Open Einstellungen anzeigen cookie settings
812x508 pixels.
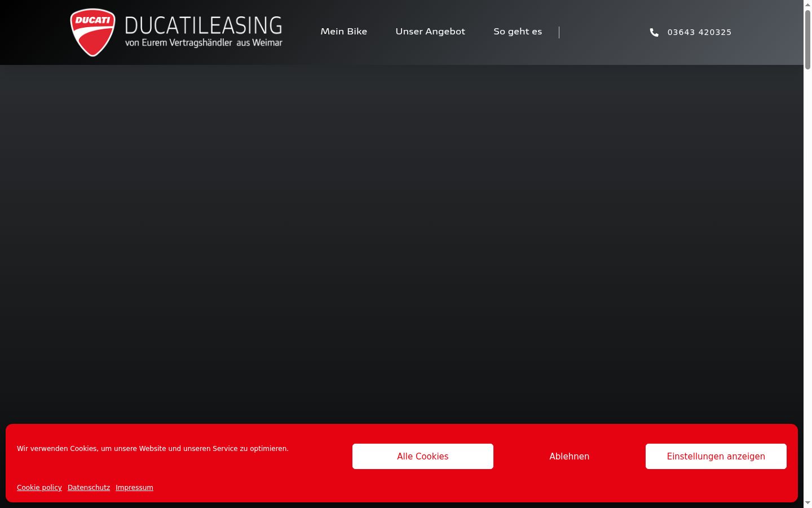click(x=716, y=456)
